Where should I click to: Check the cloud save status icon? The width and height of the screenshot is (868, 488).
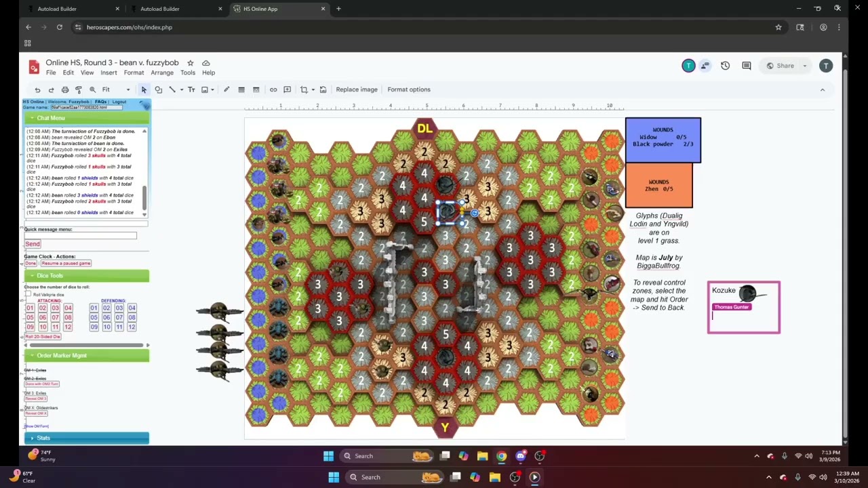tap(205, 63)
